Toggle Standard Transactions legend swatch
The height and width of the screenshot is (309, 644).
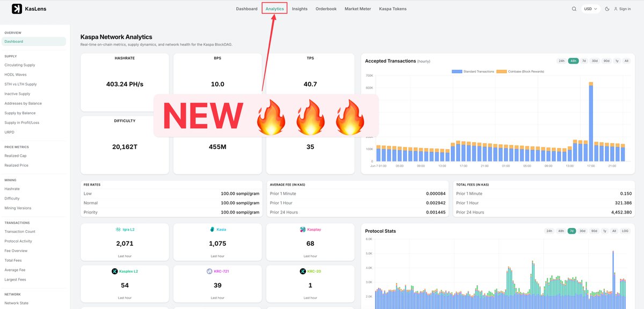point(457,71)
